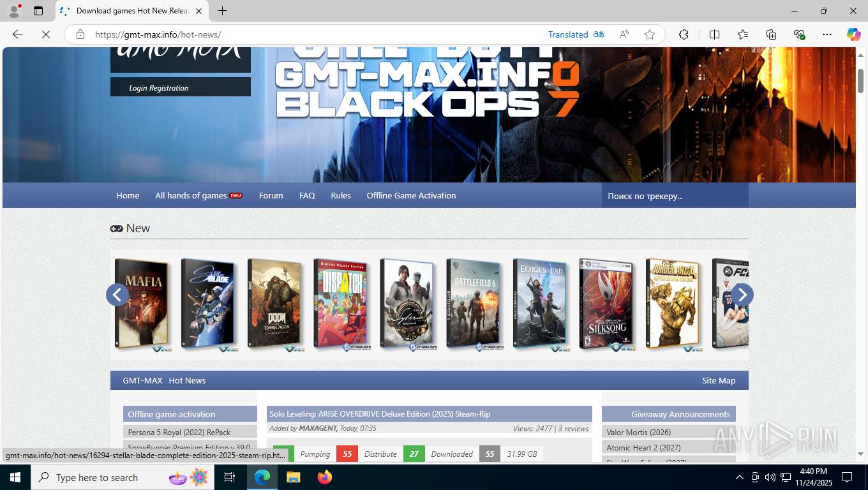Open the Forum menu item
The width and height of the screenshot is (868, 490).
click(271, 195)
